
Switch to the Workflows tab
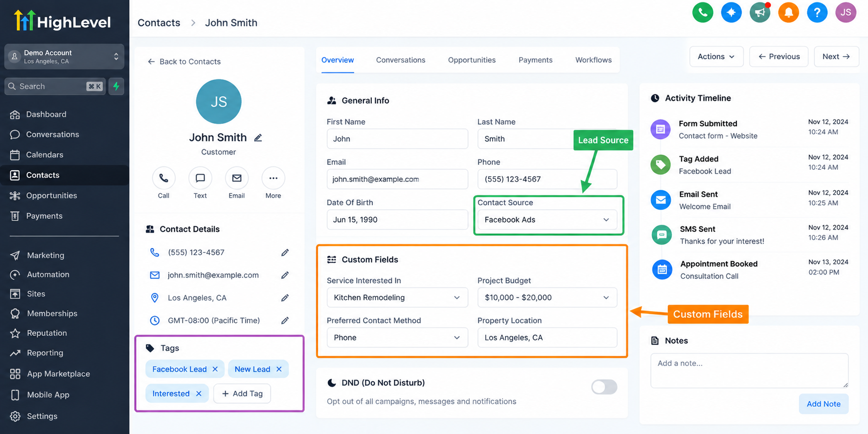[594, 60]
